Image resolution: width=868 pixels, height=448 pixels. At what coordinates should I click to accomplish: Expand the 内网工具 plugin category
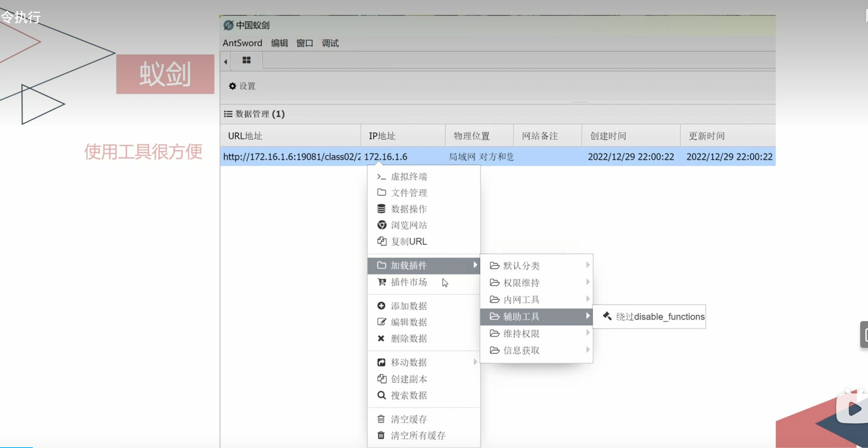521,299
